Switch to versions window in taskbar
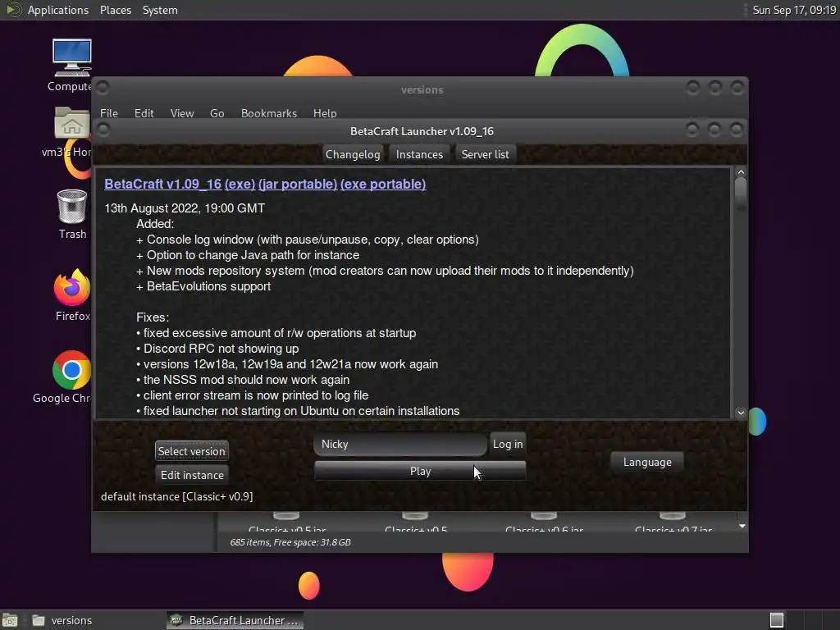The image size is (840, 630). (x=62, y=620)
